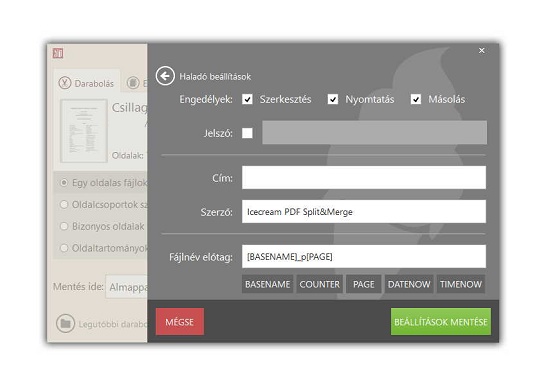
Task: Click the PDF document thumbnail preview
Action: 84,131
